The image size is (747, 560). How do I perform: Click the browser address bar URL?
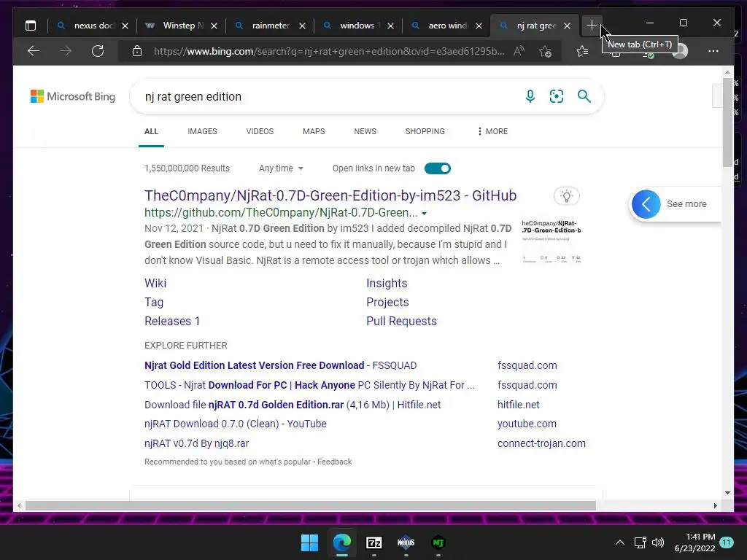[329, 51]
